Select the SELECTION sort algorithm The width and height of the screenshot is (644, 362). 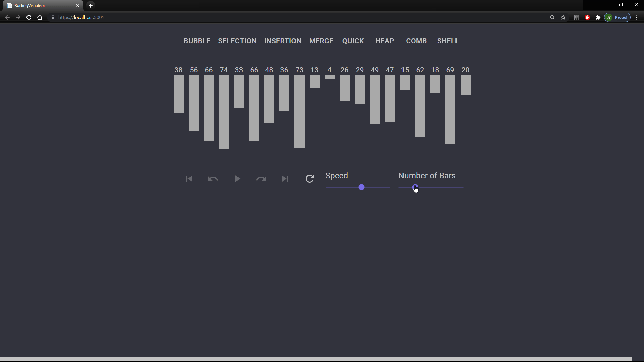point(237,41)
